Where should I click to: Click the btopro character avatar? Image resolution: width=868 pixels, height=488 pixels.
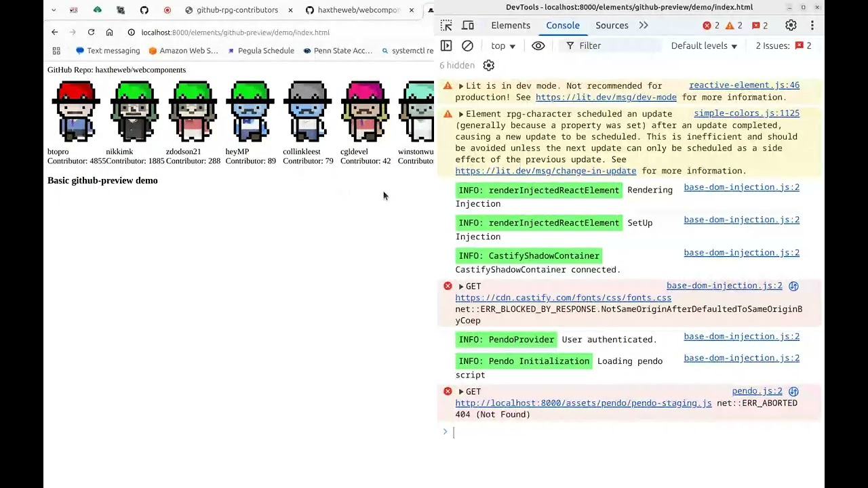click(76, 111)
